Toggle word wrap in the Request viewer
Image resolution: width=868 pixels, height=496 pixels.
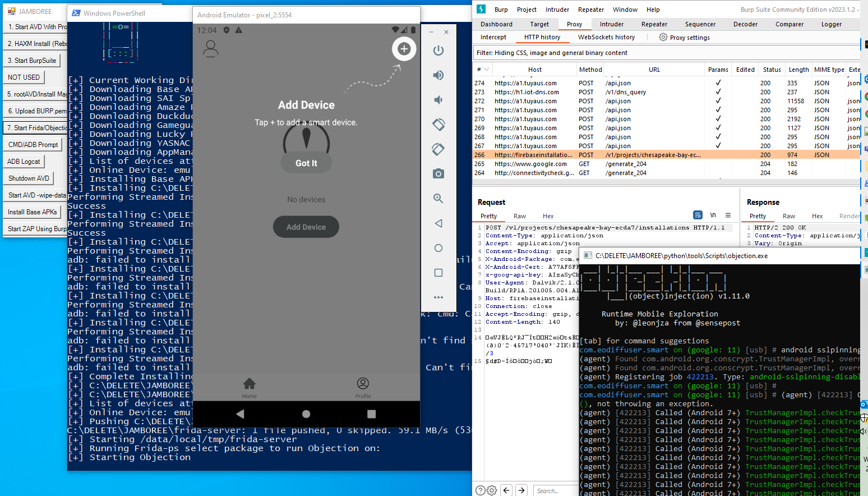coord(698,215)
